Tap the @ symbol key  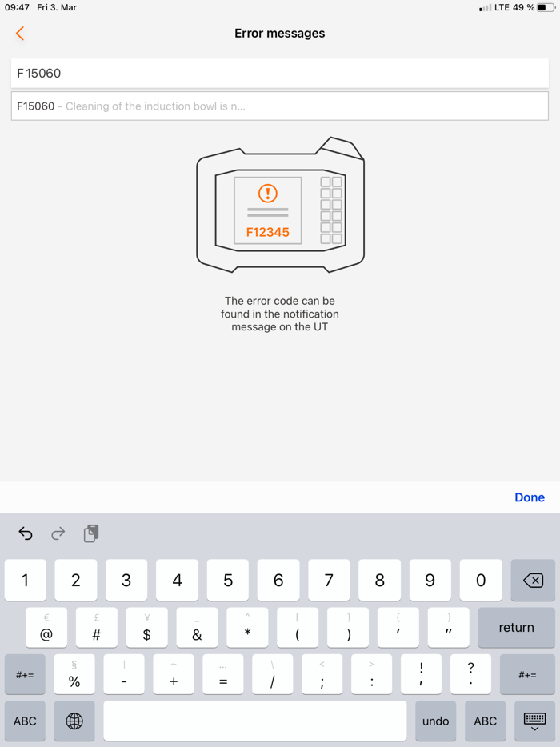point(46,627)
